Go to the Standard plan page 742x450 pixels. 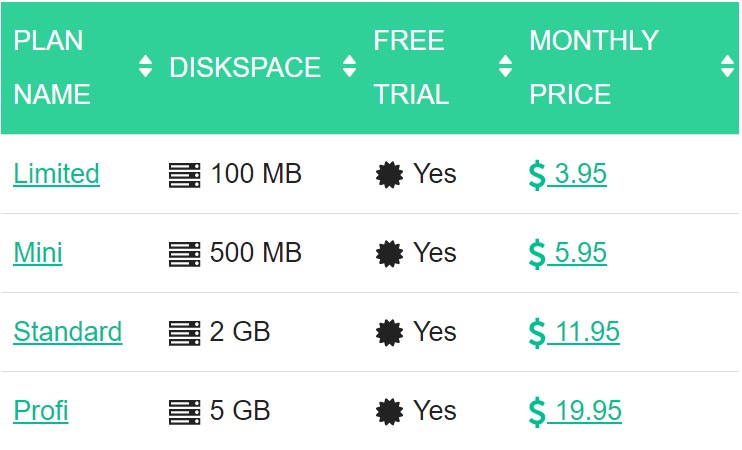tap(67, 332)
